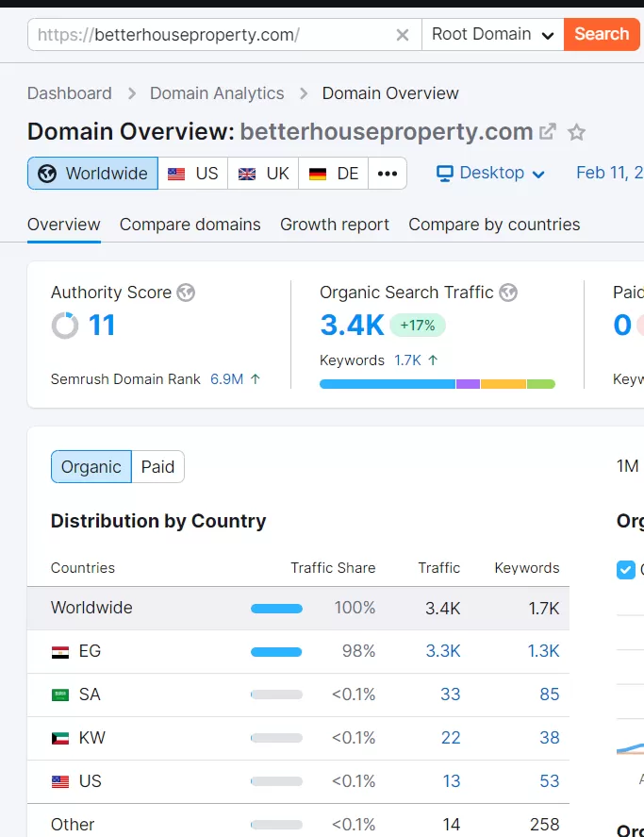Click the German flag icon
644x837 pixels.
pyautogui.click(x=318, y=174)
